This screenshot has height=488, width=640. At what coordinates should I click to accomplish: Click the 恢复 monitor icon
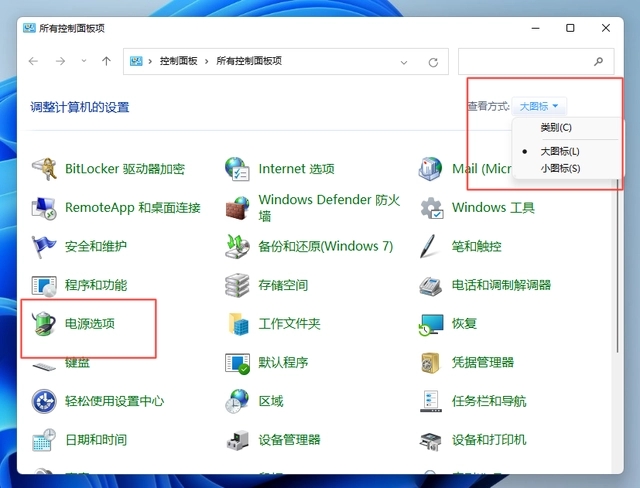click(x=431, y=325)
